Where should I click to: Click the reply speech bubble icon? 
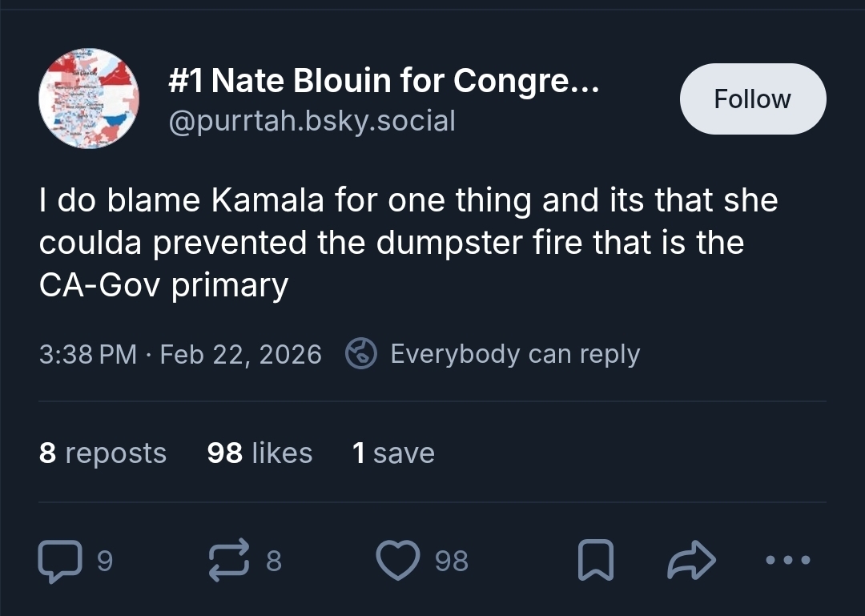point(59,561)
